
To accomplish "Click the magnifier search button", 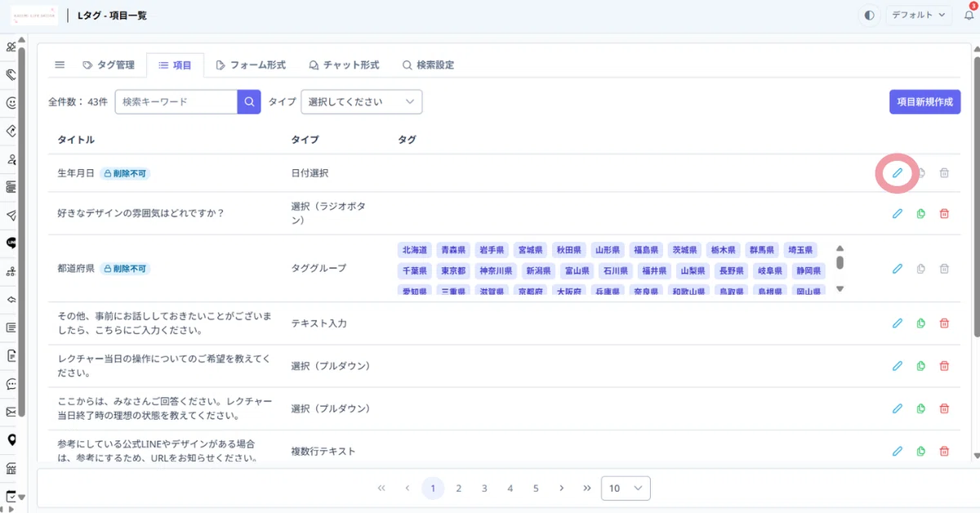I will click(x=249, y=102).
